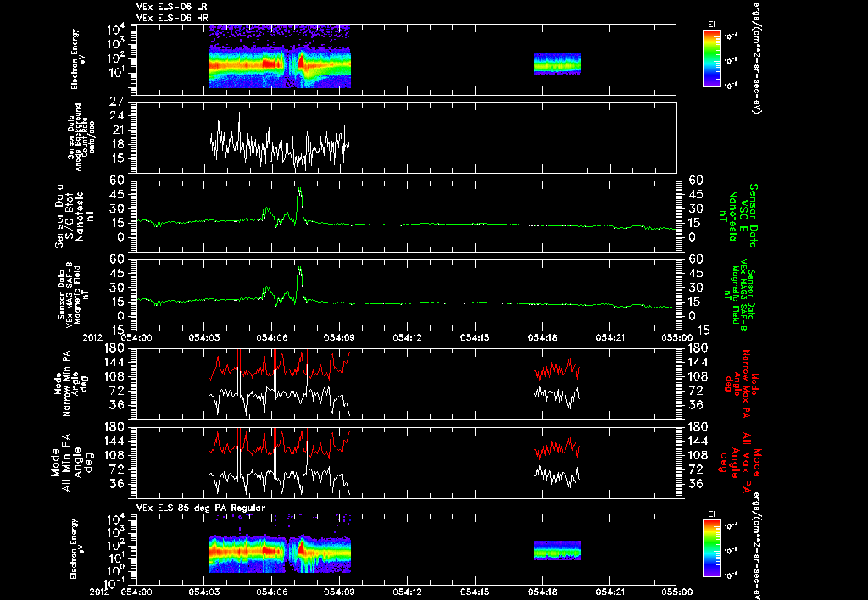Click the 'Anode Background Count Rate' axis label

click(81, 137)
